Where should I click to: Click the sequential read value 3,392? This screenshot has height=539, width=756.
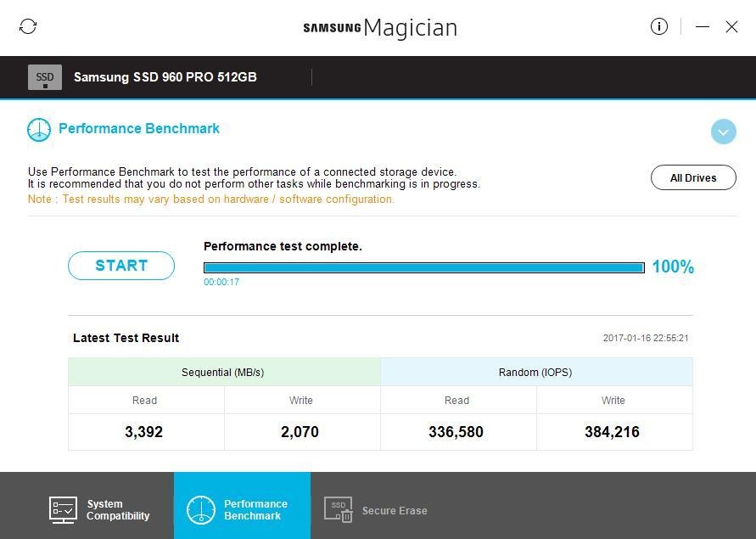pyautogui.click(x=143, y=432)
